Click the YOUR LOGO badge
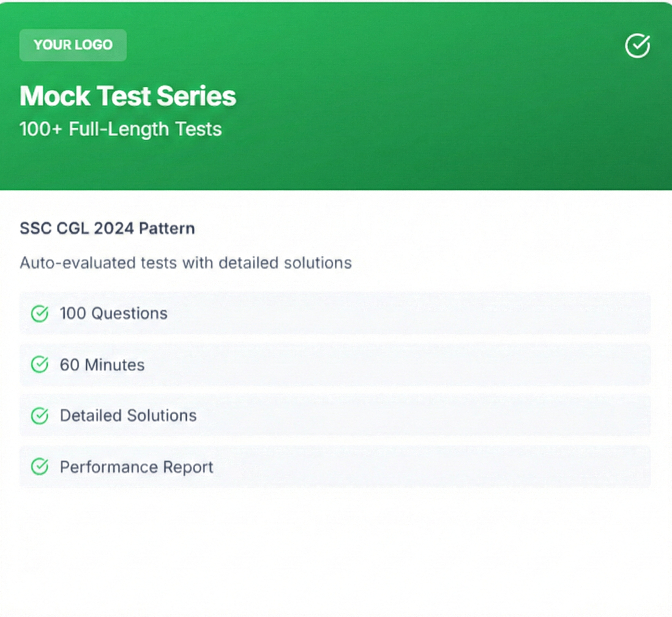672x617 pixels. point(73,45)
